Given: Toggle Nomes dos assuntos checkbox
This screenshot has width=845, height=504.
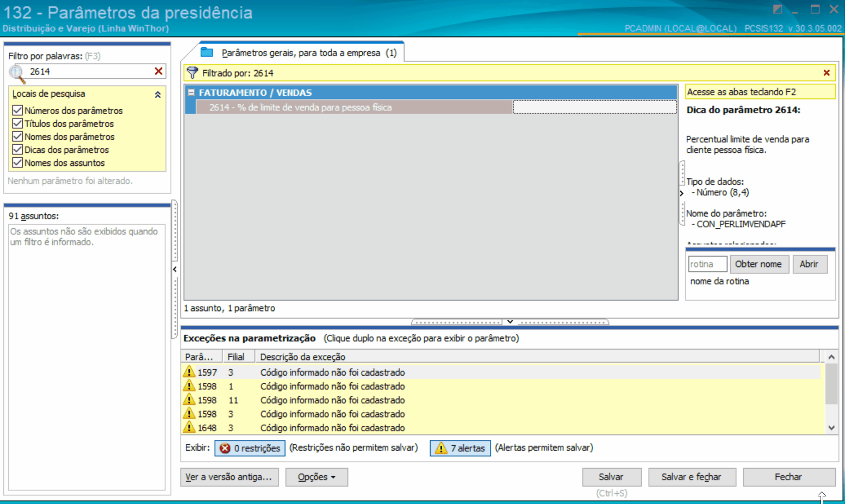Looking at the screenshot, I should point(17,163).
